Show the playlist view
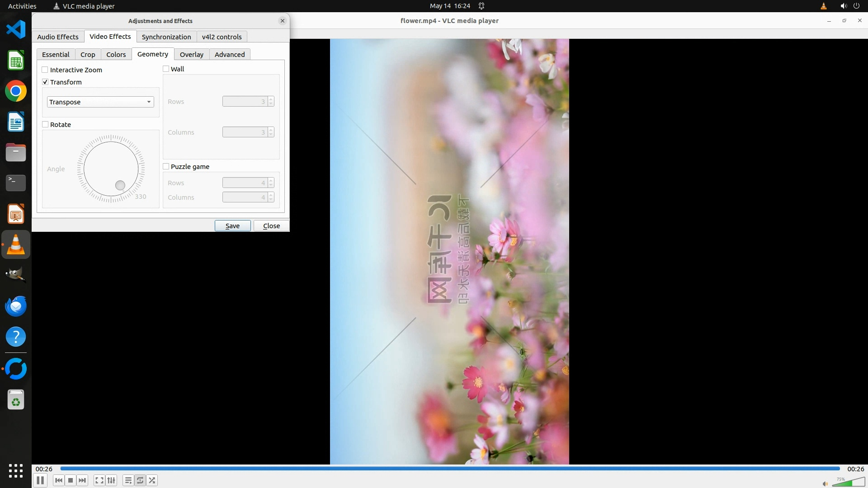This screenshot has height=488, width=868. coord(128,480)
